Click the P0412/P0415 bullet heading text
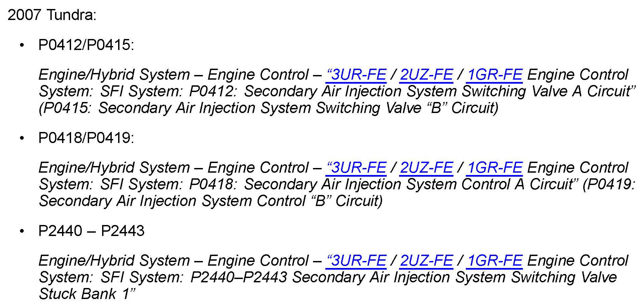Screen dimensions: 644x306 coord(86,45)
